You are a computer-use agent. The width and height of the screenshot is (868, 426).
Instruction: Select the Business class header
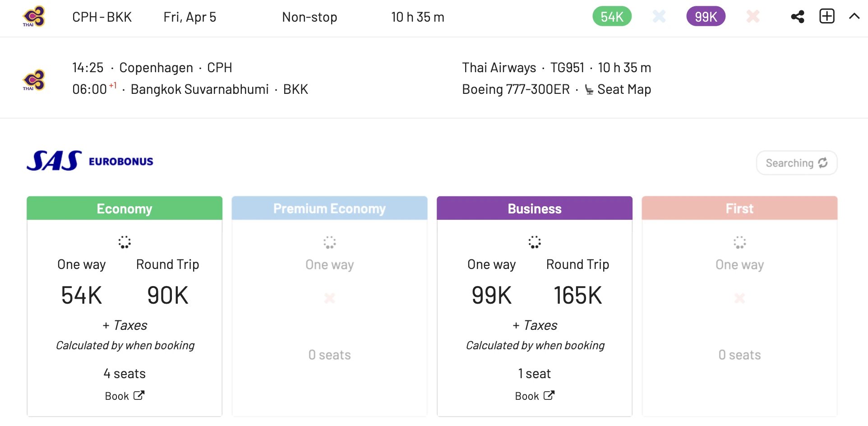pos(535,208)
